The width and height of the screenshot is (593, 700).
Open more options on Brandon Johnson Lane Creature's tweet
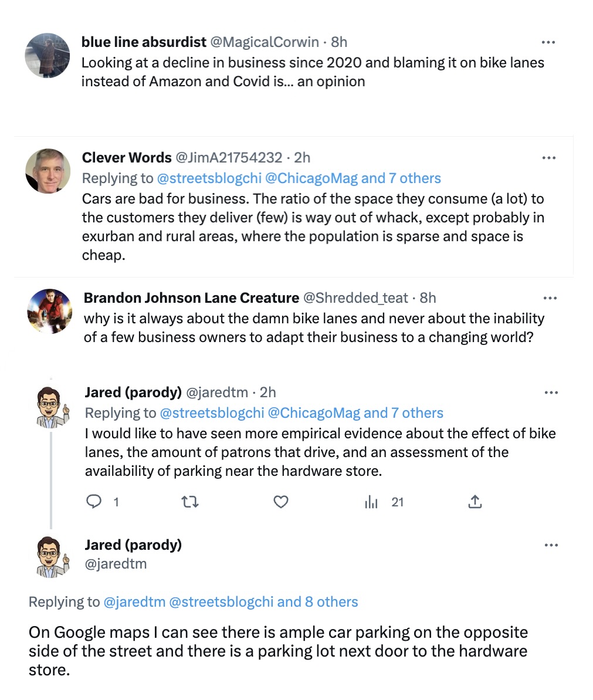point(550,298)
